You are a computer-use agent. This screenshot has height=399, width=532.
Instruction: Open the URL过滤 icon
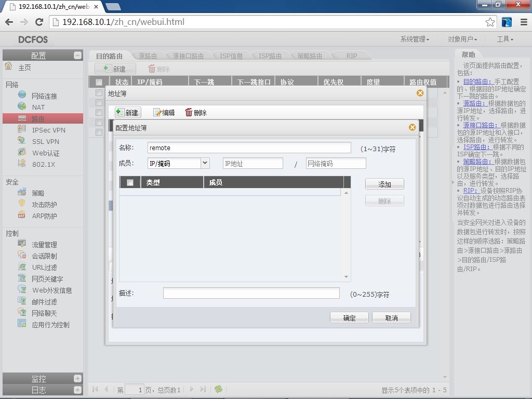22,267
